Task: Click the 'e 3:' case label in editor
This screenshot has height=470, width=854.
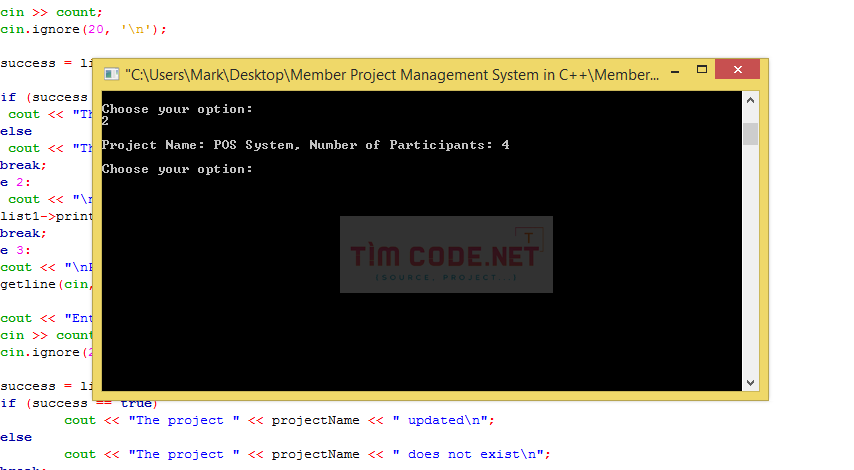Action: 15,251
